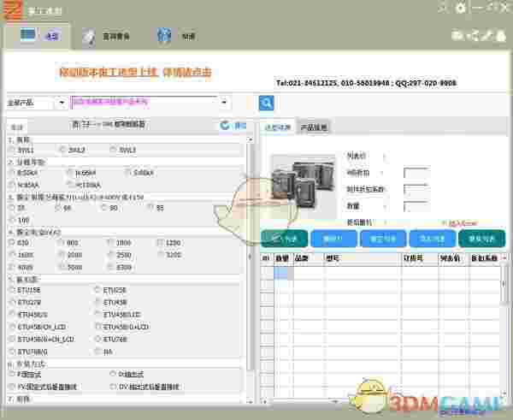Select the 3WL1 series radio button
513x420 pixels.
(12, 150)
